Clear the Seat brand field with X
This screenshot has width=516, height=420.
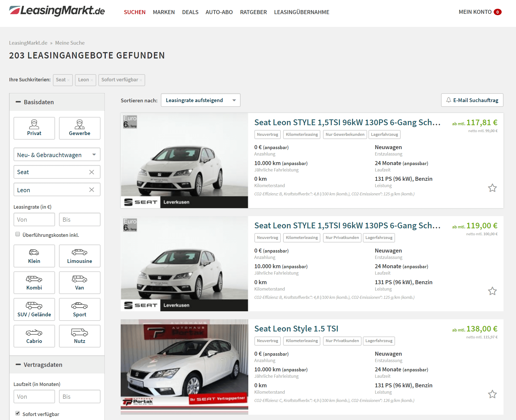tap(91, 172)
